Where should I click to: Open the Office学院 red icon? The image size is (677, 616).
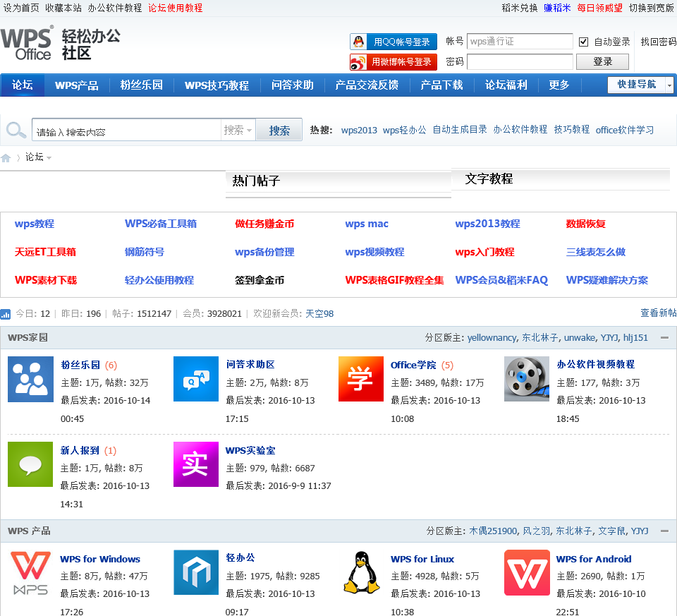click(361, 379)
